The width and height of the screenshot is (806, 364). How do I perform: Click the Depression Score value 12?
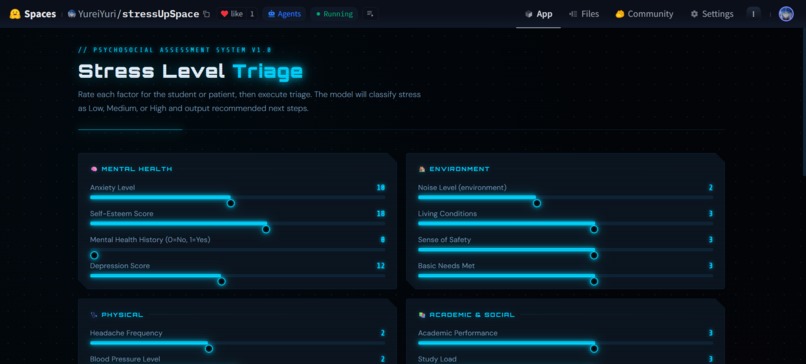(380, 266)
